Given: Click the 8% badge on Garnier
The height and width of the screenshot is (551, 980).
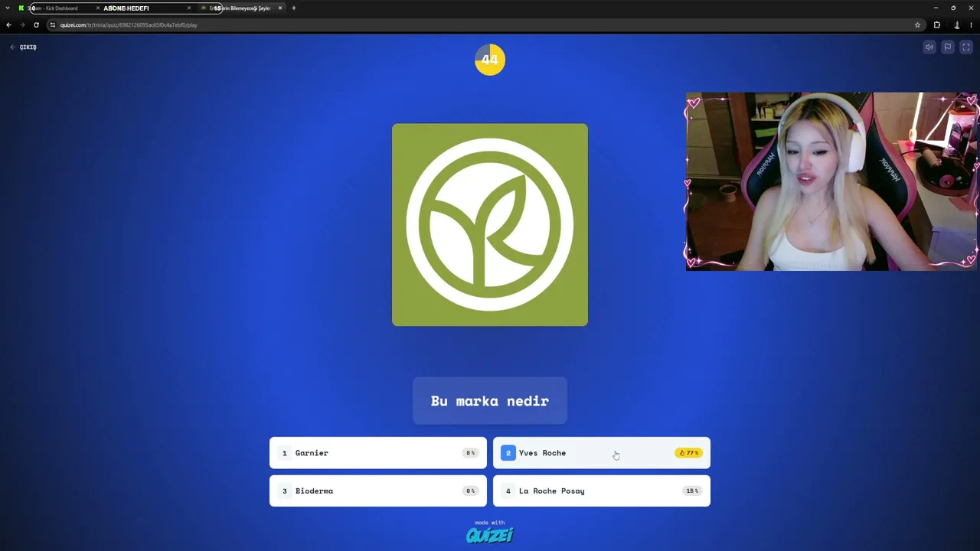Looking at the screenshot, I should 470,453.
